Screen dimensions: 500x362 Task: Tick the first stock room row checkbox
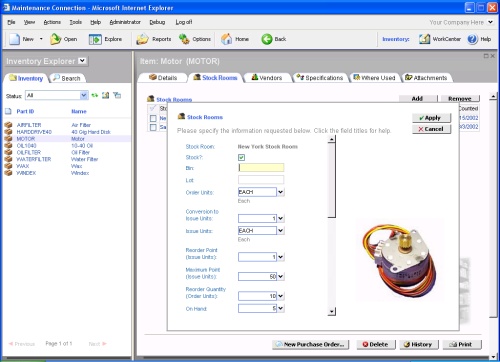[x=153, y=118]
